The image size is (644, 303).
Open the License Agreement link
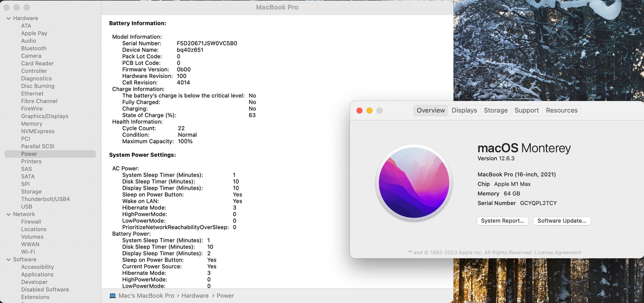coord(558,253)
